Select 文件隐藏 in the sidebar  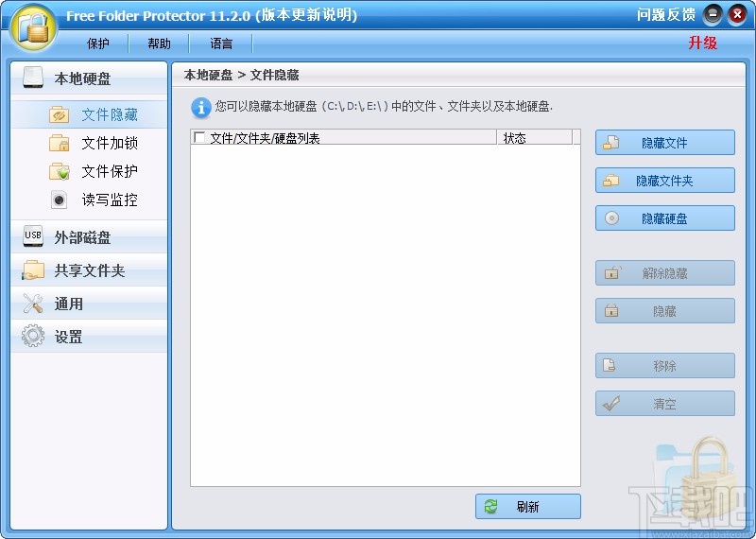tap(89, 114)
